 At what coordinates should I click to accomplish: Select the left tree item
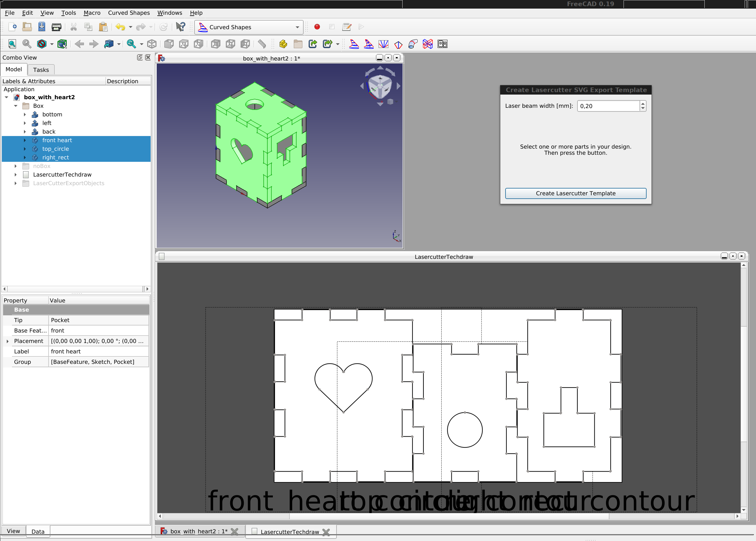click(47, 123)
